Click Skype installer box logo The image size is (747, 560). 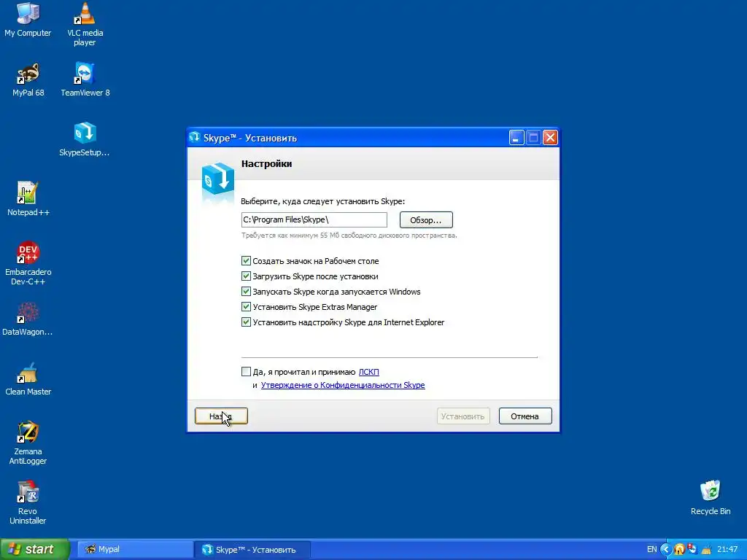point(217,179)
